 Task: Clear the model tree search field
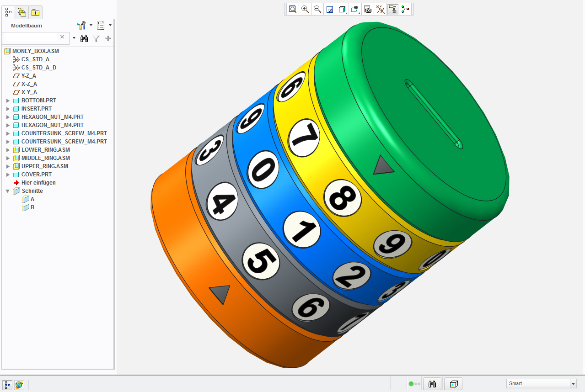pyautogui.click(x=63, y=37)
